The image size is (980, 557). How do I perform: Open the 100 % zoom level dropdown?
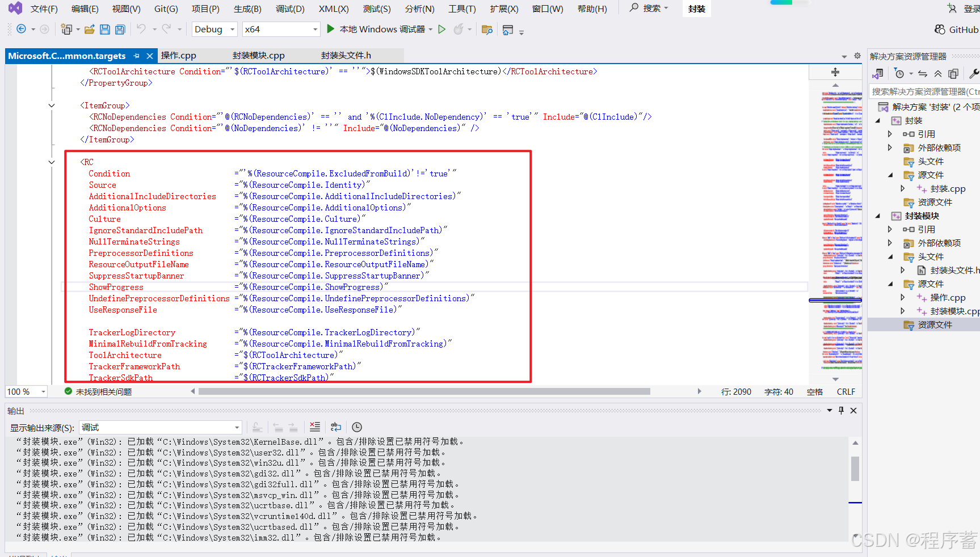(x=26, y=391)
